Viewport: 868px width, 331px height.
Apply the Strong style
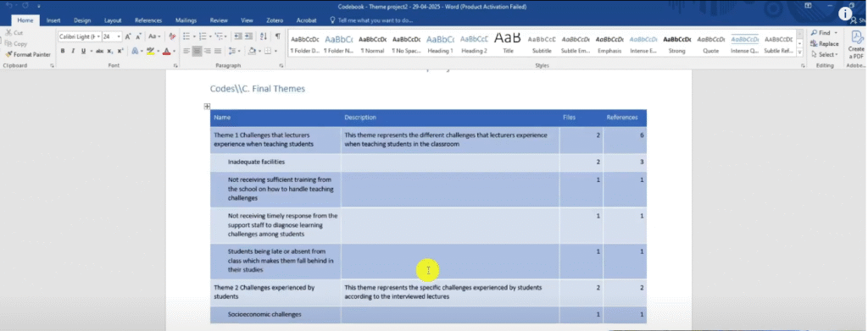(677, 44)
